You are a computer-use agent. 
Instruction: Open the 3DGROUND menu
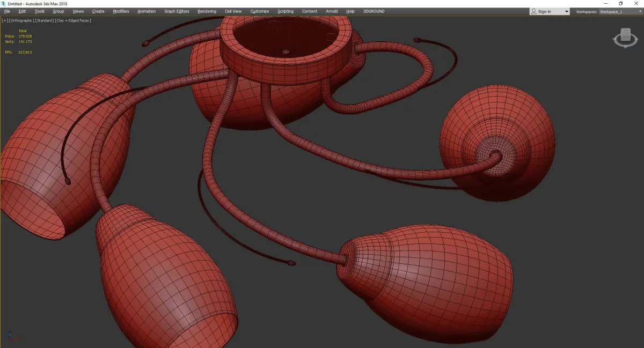374,11
